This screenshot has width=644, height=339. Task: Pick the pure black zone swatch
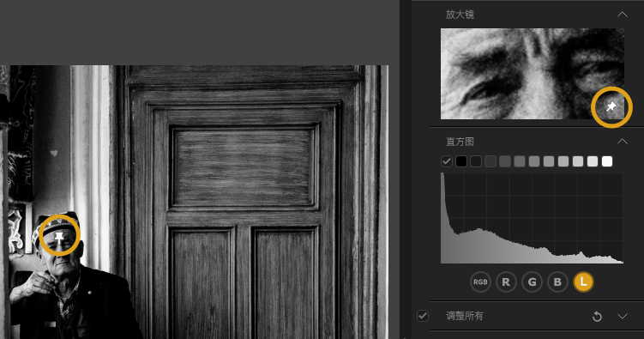pyautogui.click(x=461, y=161)
